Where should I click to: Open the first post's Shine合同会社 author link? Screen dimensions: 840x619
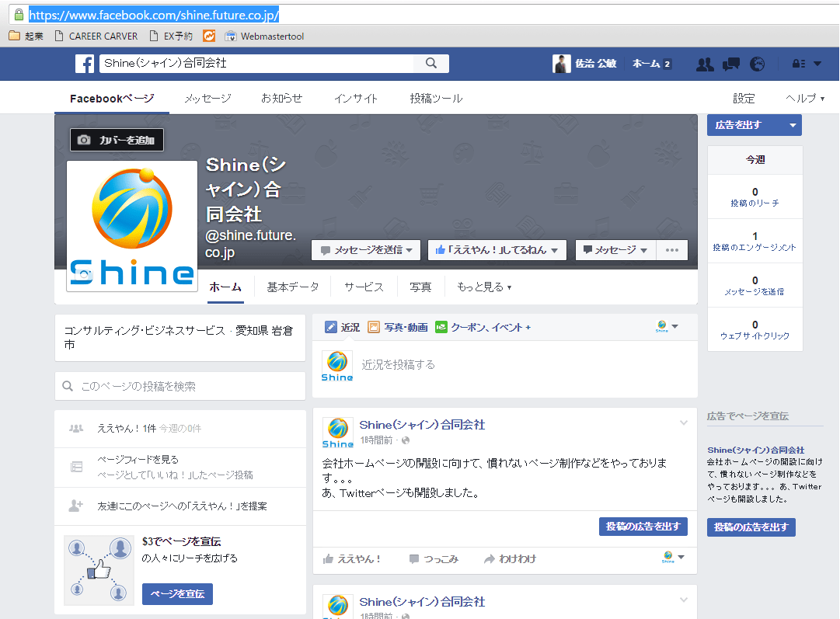[x=422, y=425]
